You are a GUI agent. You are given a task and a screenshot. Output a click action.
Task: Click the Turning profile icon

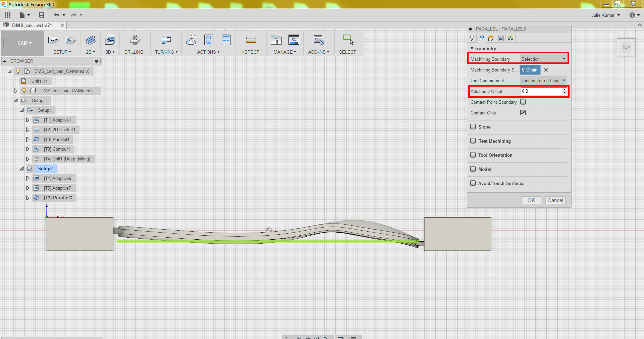pos(166,40)
